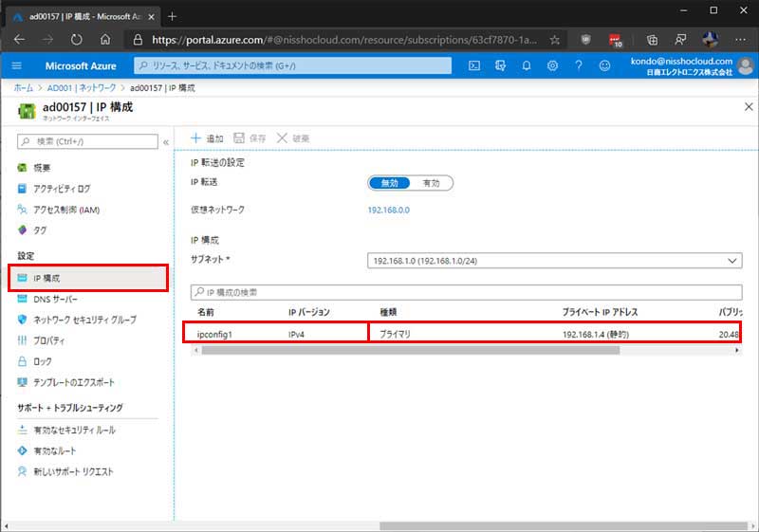
Task: Expand the サブネット dropdown
Action: coord(554,260)
